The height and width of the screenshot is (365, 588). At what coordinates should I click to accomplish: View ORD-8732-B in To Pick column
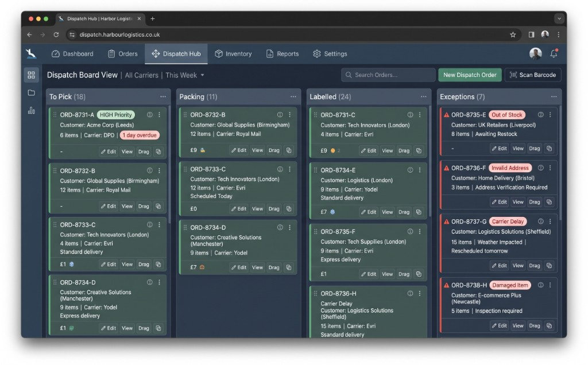point(127,206)
